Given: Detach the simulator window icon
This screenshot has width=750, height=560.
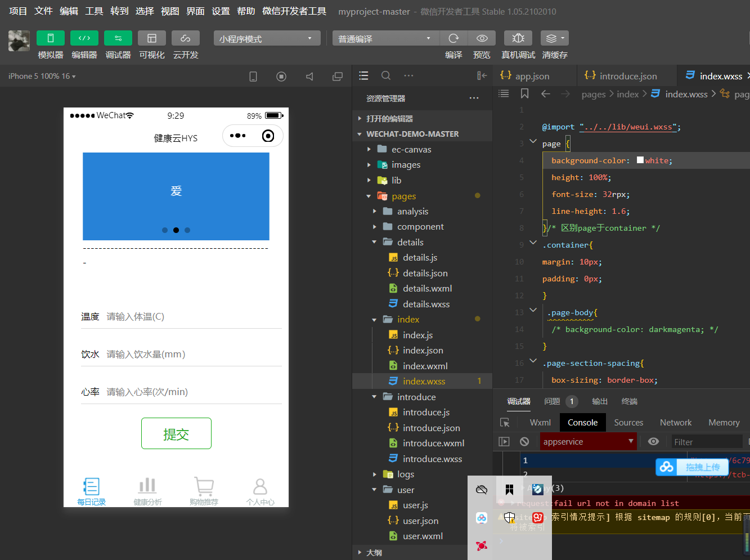Looking at the screenshot, I should pyautogui.click(x=338, y=77).
